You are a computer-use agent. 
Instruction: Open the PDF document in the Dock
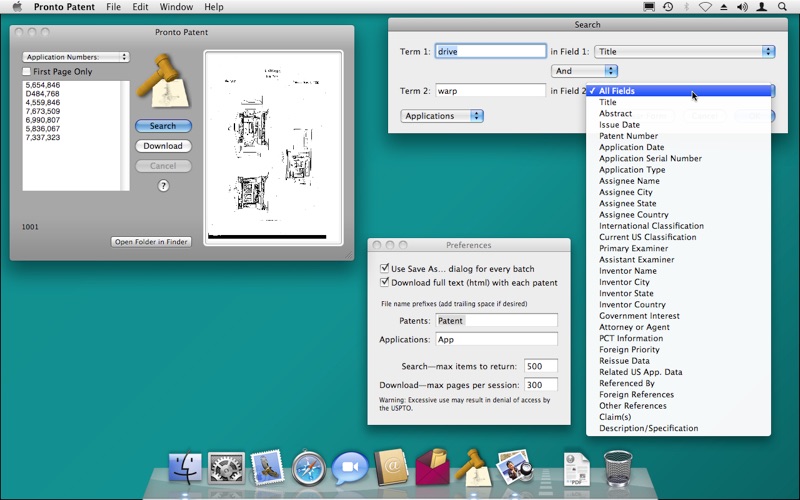click(x=577, y=468)
